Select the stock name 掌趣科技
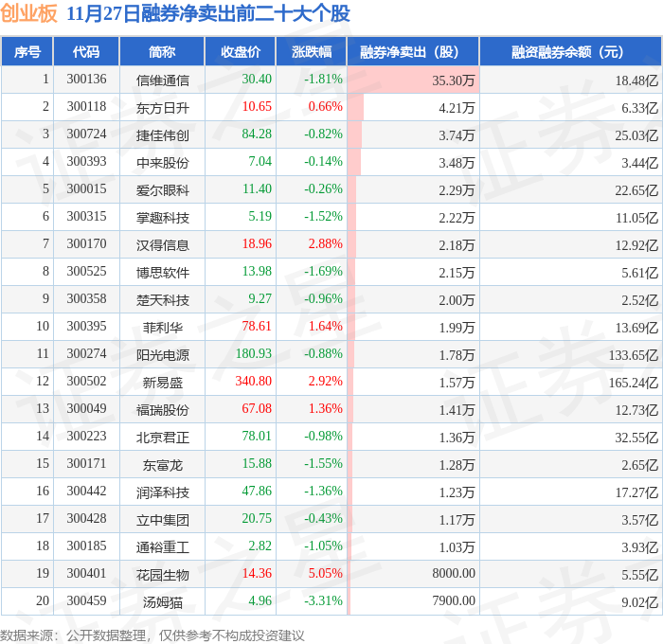The image size is (663, 644). [x=162, y=218]
